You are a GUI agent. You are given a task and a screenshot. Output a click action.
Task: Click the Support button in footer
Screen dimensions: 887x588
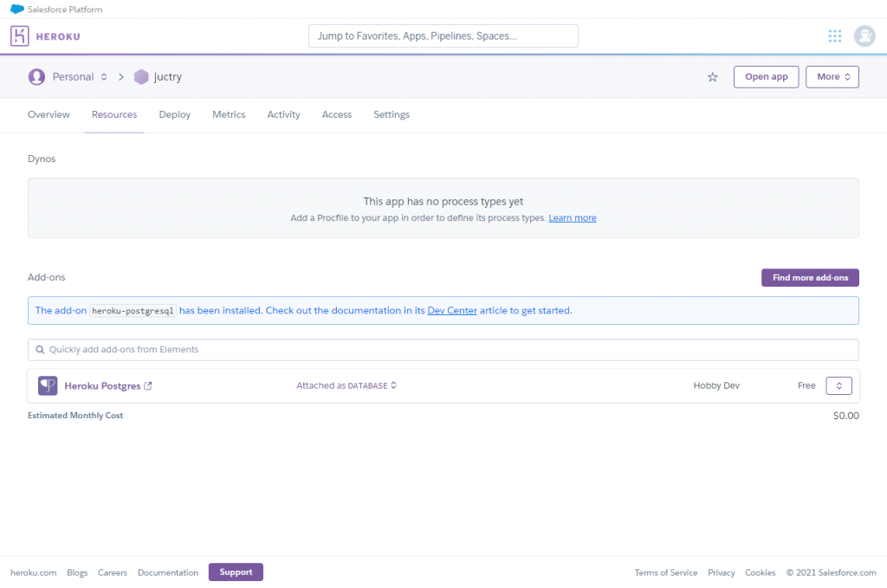[236, 572]
